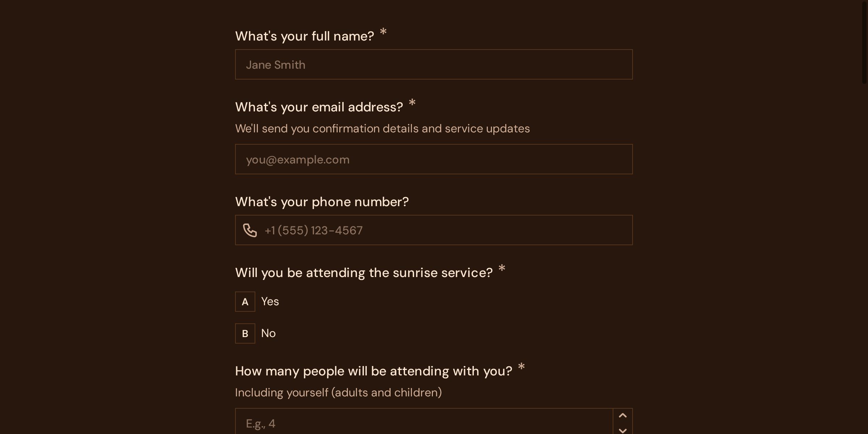
Task: Click the sunrise service question text
Action: (x=364, y=273)
